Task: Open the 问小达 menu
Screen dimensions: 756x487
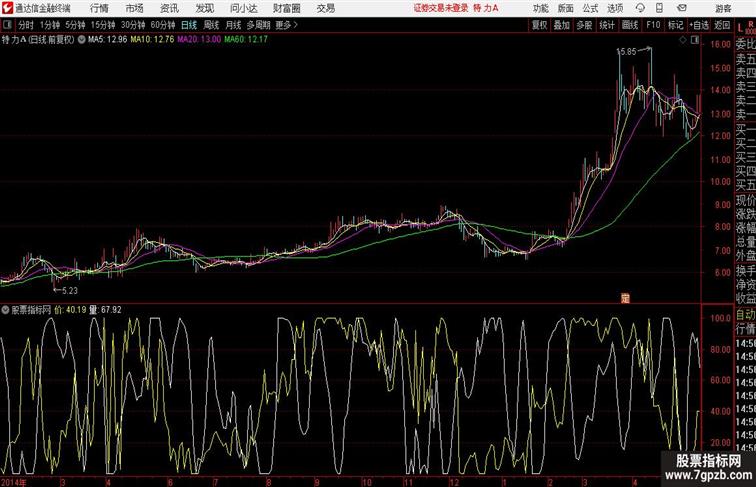Action: pyautogui.click(x=244, y=8)
